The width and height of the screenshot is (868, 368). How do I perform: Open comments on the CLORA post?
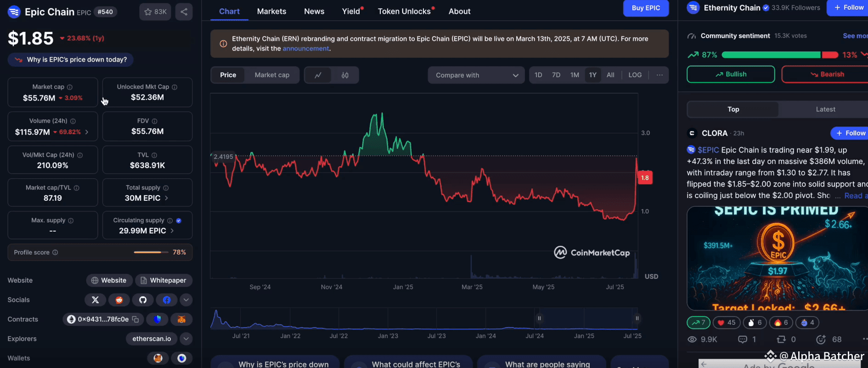point(747,340)
